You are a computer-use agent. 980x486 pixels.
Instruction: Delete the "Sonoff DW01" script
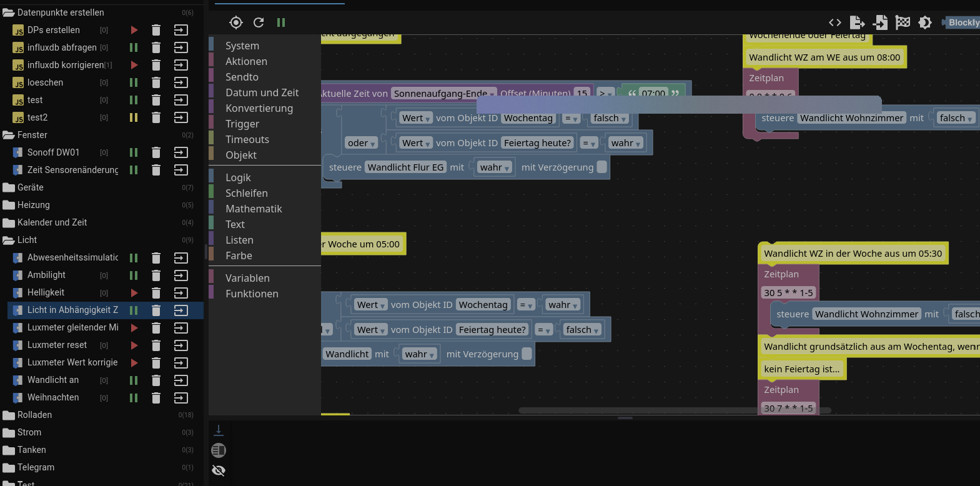click(156, 152)
